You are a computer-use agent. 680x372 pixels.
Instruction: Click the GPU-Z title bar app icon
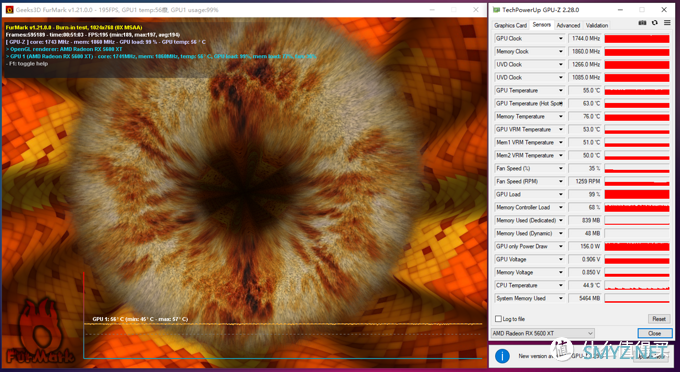point(496,10)
